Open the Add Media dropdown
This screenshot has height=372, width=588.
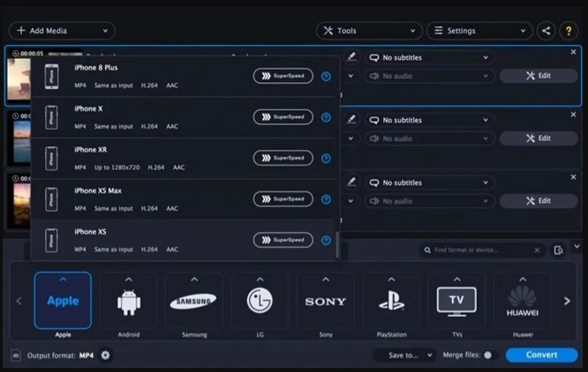click(62, 31)
